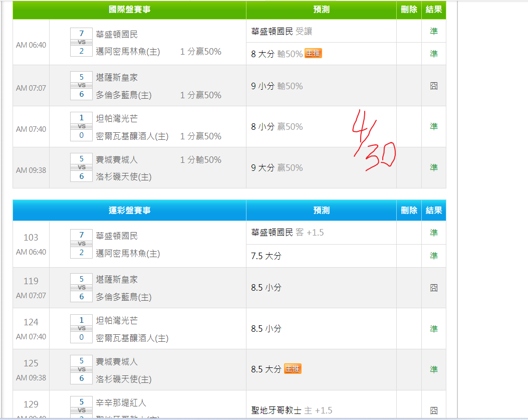
Task: Select the 9 大分 贏50% prediction
Action: [x=277, y=168]
